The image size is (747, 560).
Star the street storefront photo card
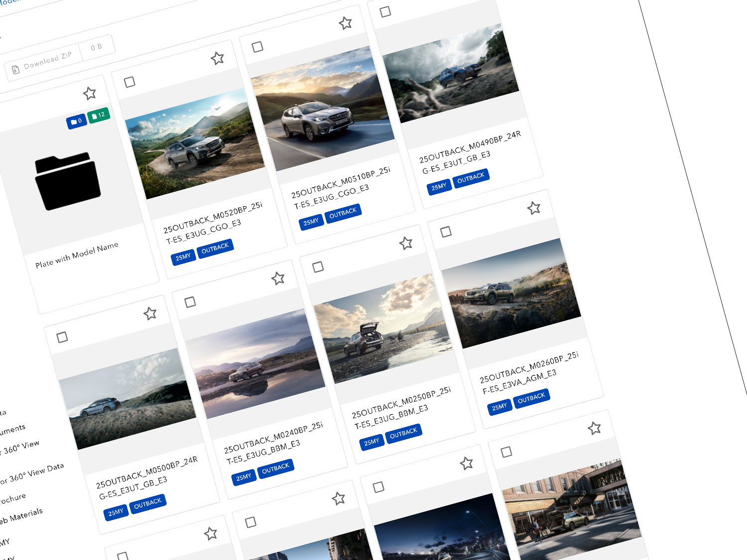594,428
